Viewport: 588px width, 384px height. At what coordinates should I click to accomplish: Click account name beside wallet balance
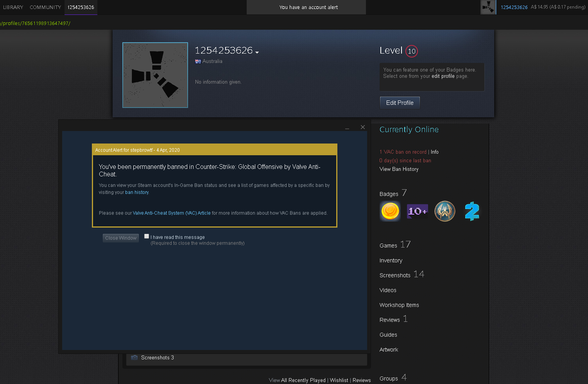(x=514, y=7)
